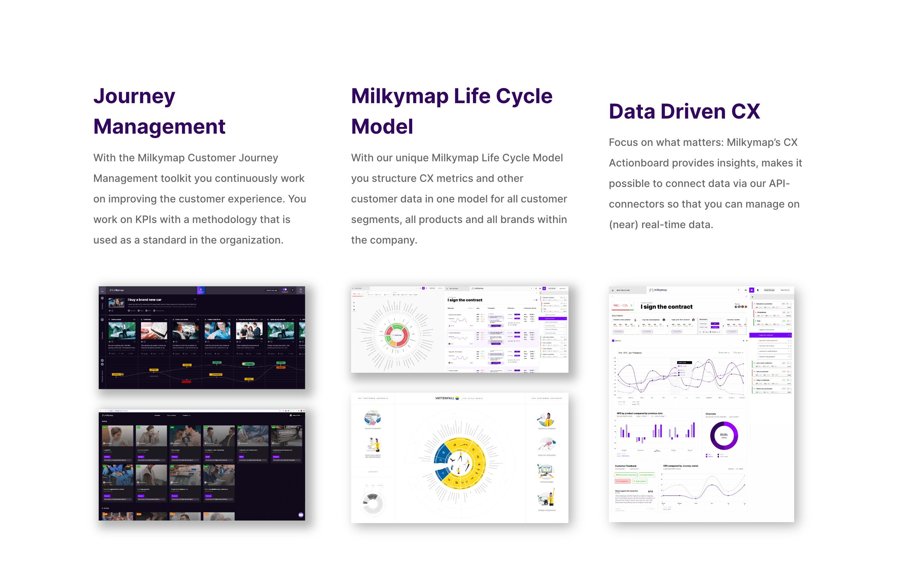Viewport: 917px width, 588px height.
Task: Enable the Select all checkbox above the KPI chart
Action: coord(613,341)
